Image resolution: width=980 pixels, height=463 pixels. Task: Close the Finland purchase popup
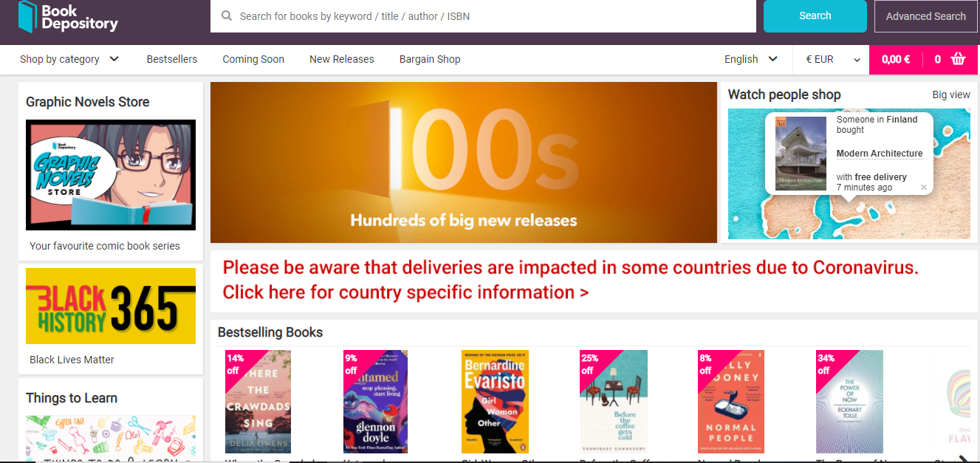923,188
